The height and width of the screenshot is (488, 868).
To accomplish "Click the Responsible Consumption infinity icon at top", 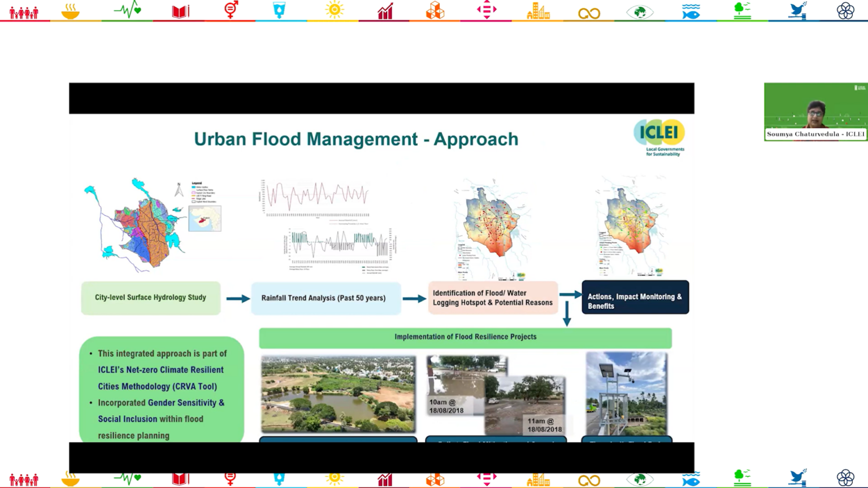I will (x=589, y=13).
